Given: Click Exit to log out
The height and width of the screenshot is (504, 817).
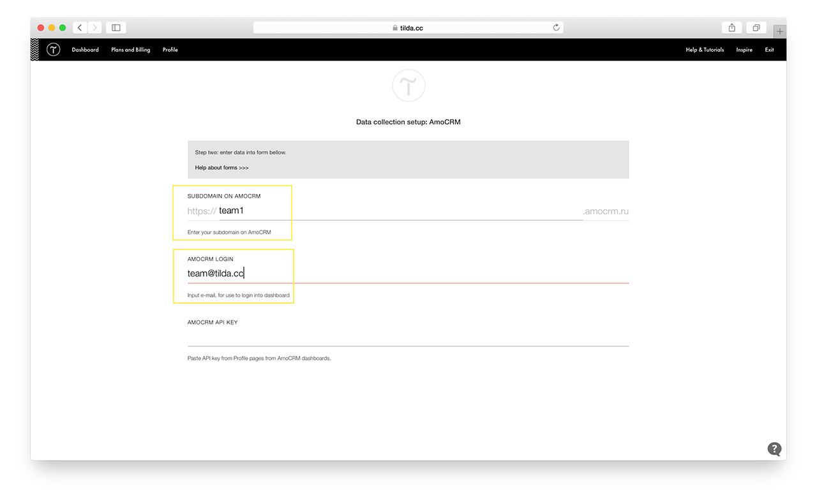Looking at the screenshot, I should 769,50.
